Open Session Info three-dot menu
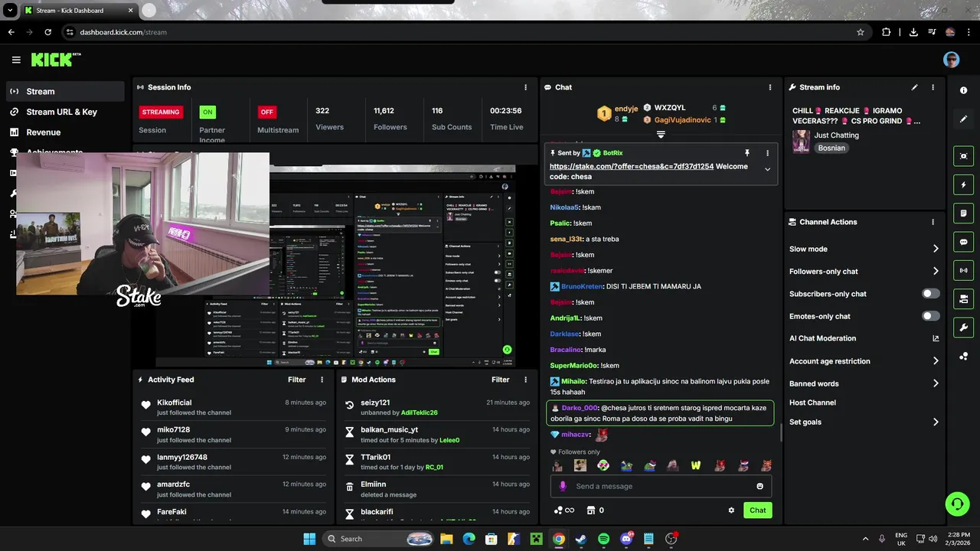Screen dimensions: 980x551 point(525,87)
